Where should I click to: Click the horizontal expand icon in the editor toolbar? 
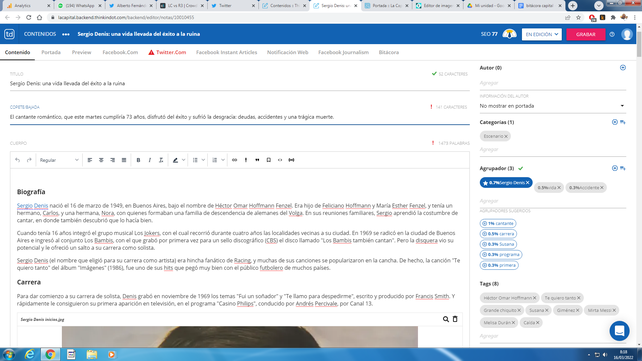(x=292, y=160)
